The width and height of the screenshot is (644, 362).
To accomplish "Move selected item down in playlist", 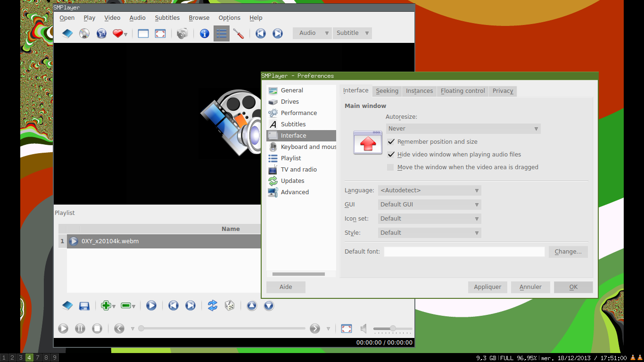I will pos(269,306).
